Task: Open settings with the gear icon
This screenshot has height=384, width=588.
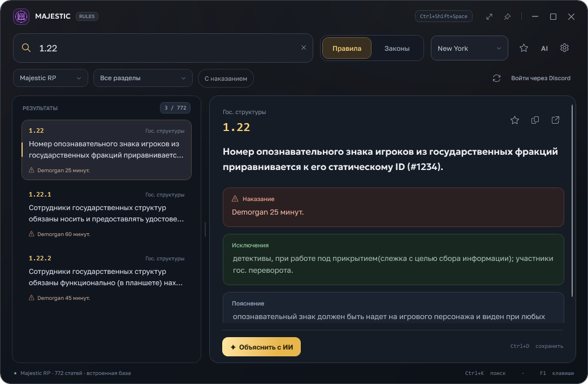Action: pos(564,48)
